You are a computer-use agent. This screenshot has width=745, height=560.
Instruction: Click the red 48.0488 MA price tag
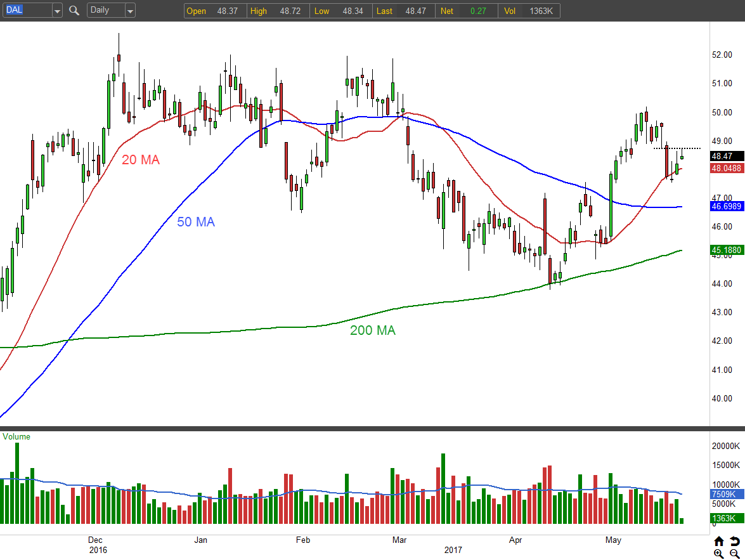click(727, 168)
